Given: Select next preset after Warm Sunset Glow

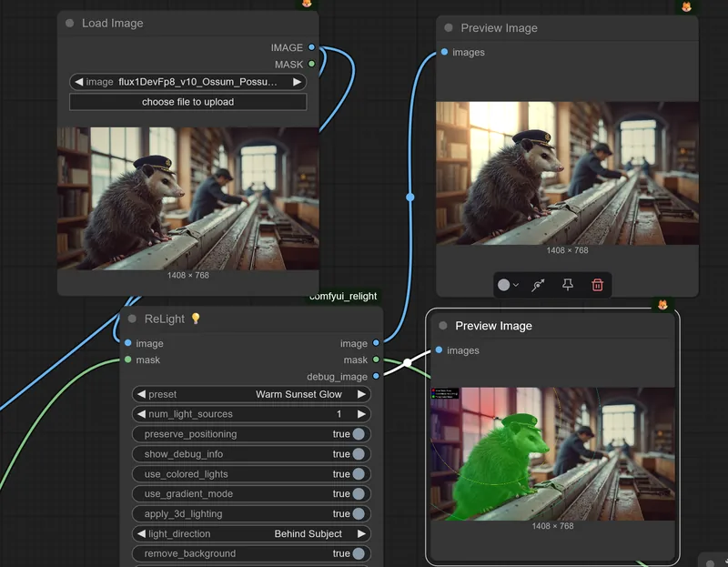Looking at the screenshot, I should pyautogui.click(x=361, y=394).
